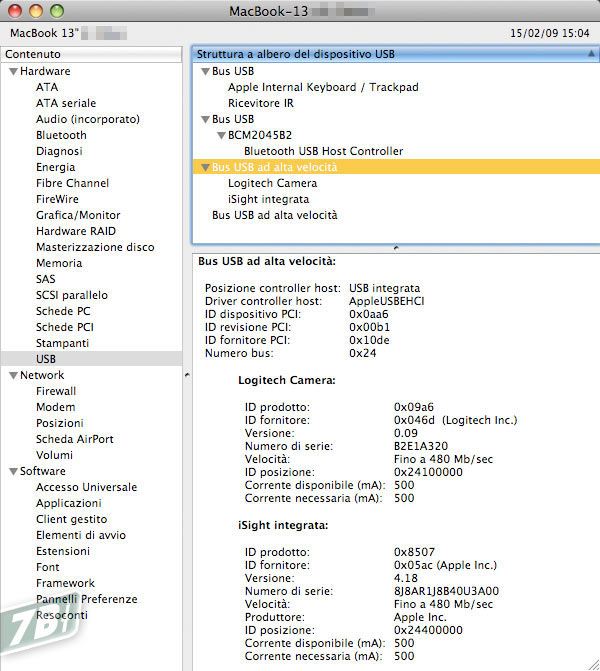Click ID fornitore value 0x046d (Logitech Inc.)
Image resolution: width=600 pixels, height=671 pixels.
tap(455, 420)
